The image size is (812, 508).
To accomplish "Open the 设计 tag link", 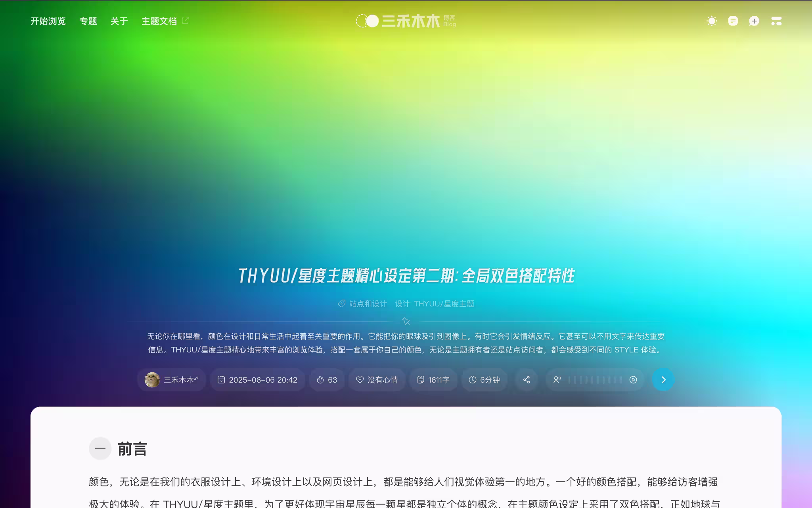I will [x=402, y=304].
